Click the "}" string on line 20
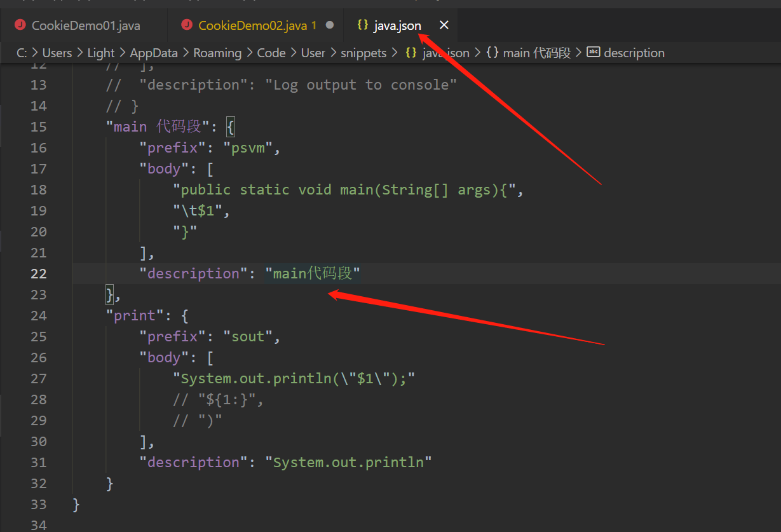Screen dimensions: 781x532 click(185, 231)
